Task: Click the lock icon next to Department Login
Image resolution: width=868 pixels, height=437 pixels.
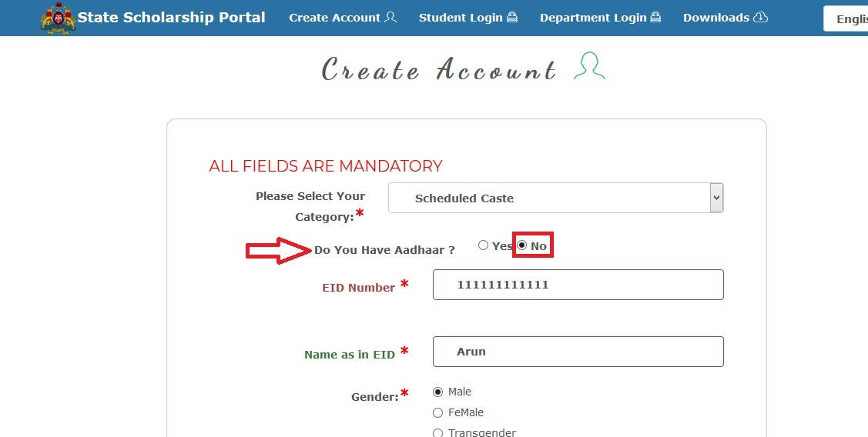Action: [656, 17]
